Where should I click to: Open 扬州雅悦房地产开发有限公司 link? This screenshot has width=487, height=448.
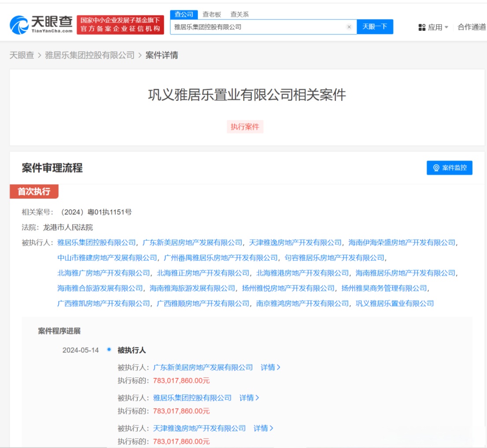(x=288, y=288)
